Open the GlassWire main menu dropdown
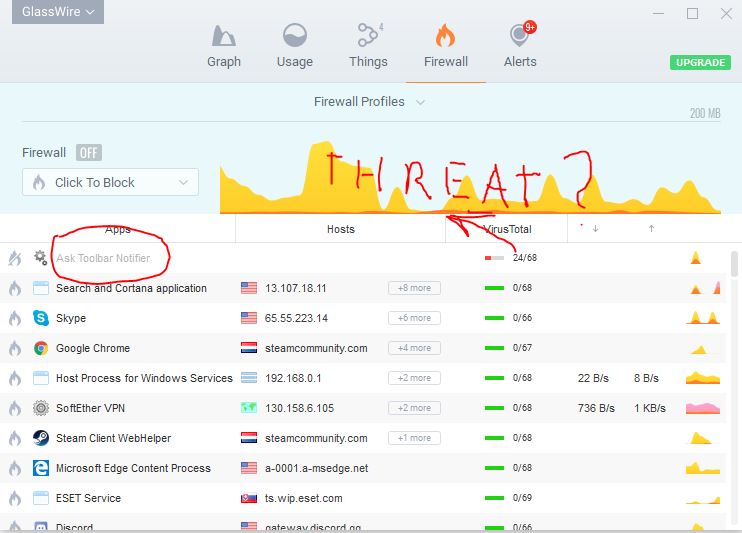742x533 pixels. (58, 11)
